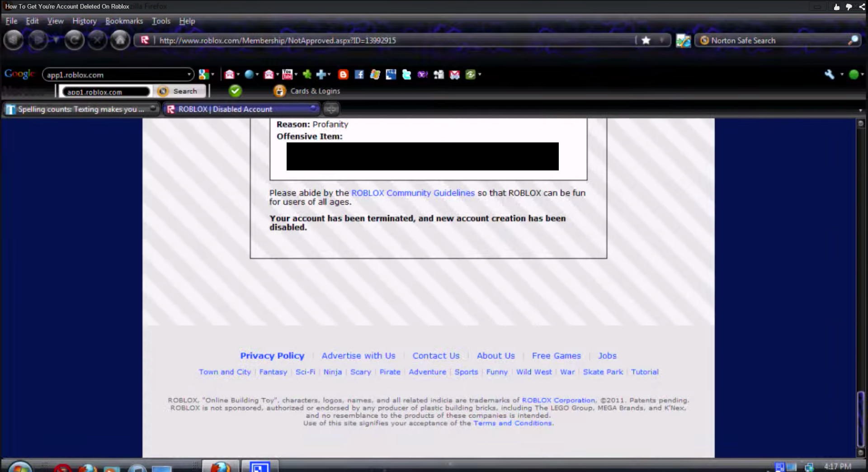Open the Terms and Conditions link
Image resolution: width=868 pixels, height=472 pixels.
point(513,423)
